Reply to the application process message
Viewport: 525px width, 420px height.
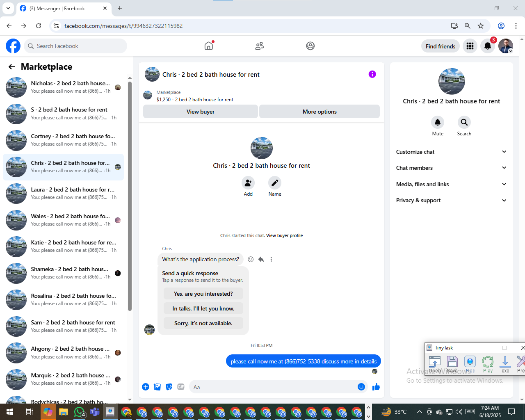261,259
